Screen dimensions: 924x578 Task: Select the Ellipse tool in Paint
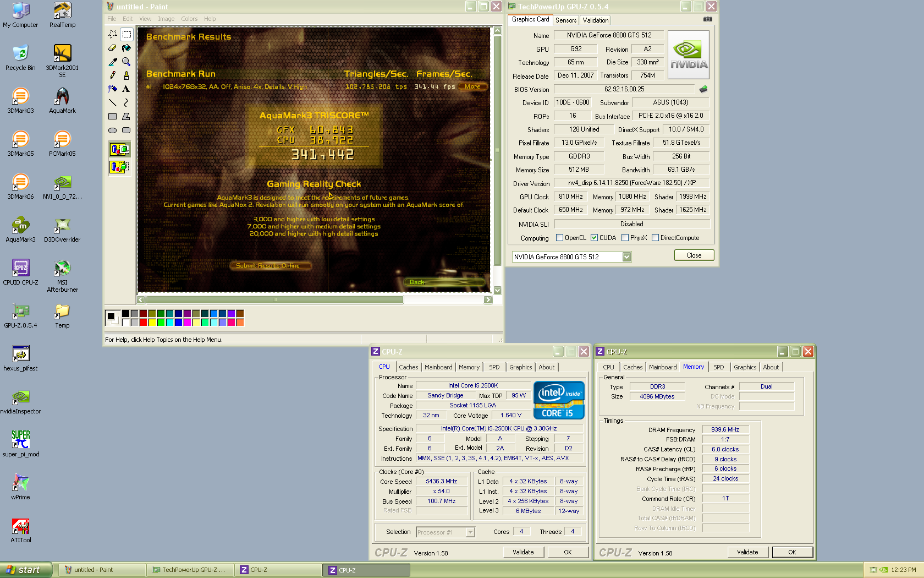(x=113, y=130)
